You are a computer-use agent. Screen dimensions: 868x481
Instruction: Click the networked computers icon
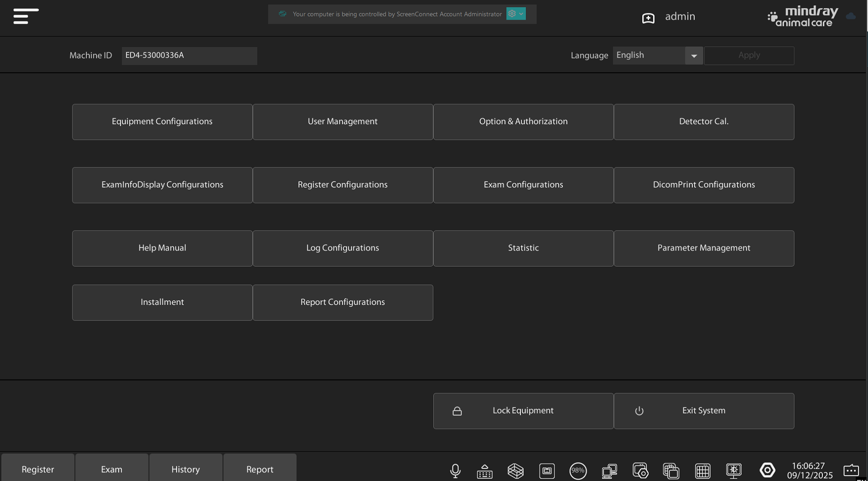click(x=609, y=471)
